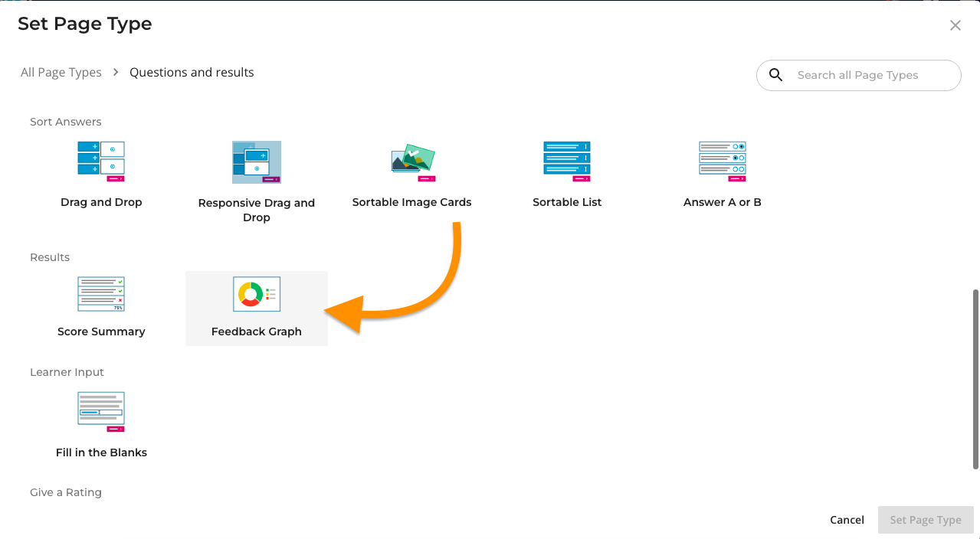Image resolution: width=980 pixels, height=539 pixels.
Task: Pick the Feedback Graph donut chart icon
Action: pyautogui.click(x=257, y=294)
